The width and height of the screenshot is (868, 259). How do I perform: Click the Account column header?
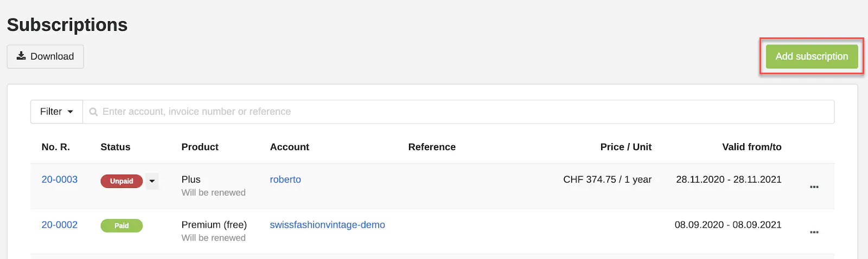pos(290,147)
